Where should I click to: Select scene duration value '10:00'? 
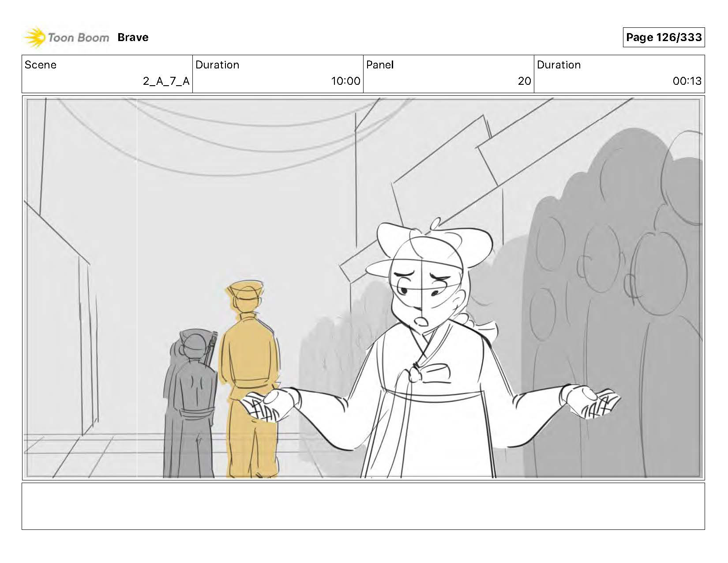point(345,81)
